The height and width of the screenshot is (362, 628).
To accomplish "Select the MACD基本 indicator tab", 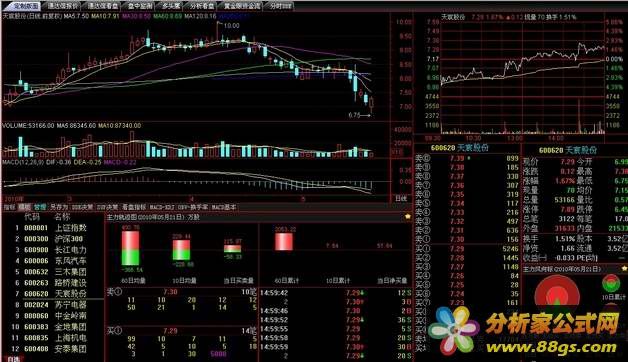I will pyautogui.click(x=224, y=207).
